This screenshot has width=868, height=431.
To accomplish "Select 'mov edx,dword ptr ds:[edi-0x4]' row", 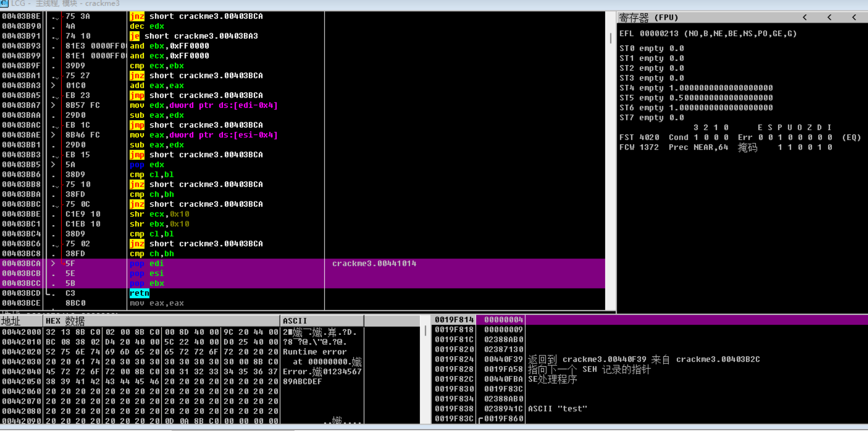I will pyautogui.click(x=302, y=105).
